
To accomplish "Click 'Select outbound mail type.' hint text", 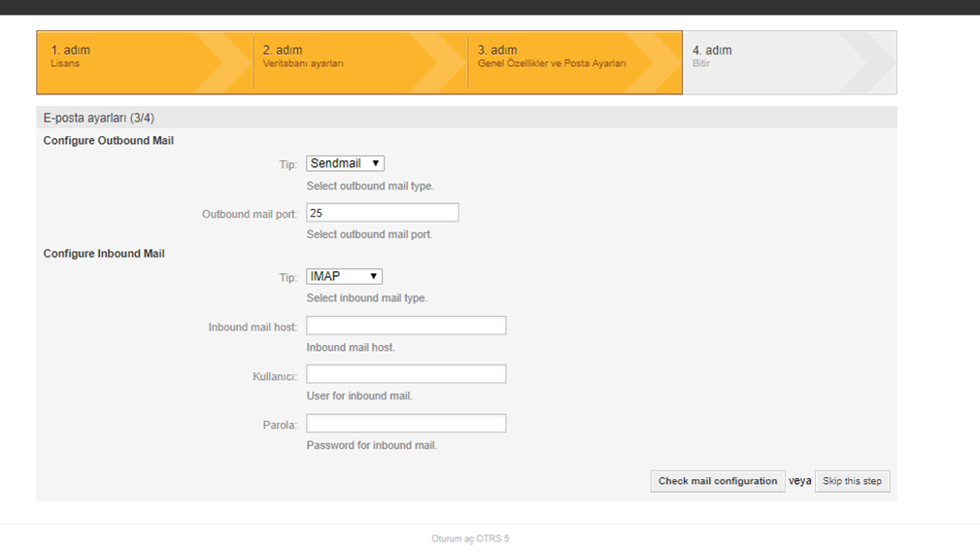I will pyautogui.click(x=370, y=186).
